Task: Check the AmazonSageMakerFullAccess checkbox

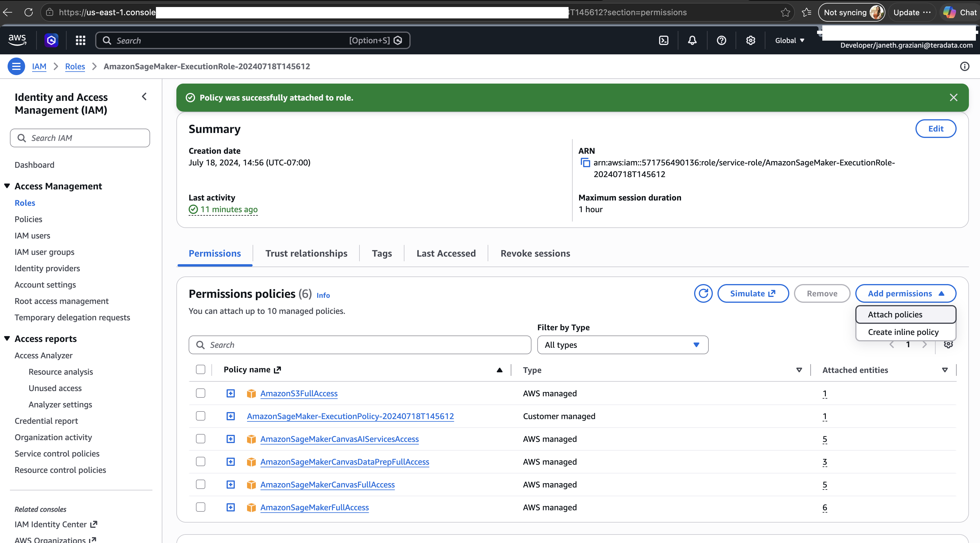Action: (x=201, y=507)
